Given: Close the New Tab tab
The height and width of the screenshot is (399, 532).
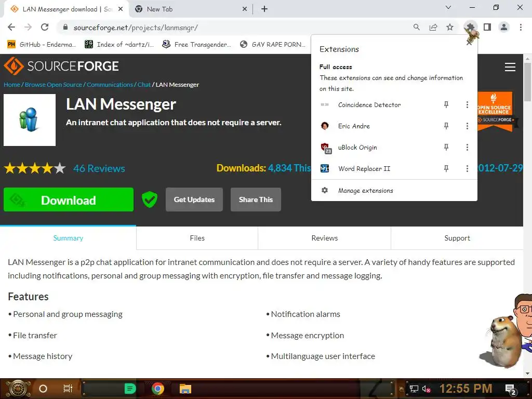Looking at the screenshot, I should coord(245,9).
